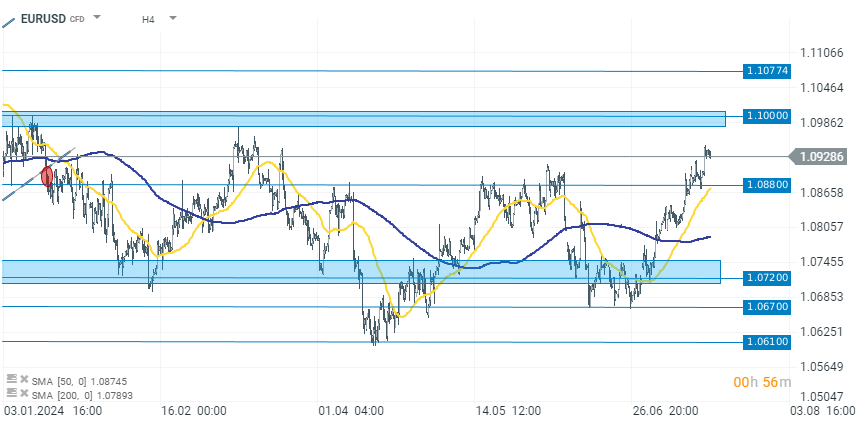Select the 1.06700 level label
The height and width of the screenshot is (427, 859).
coord(766,307)
